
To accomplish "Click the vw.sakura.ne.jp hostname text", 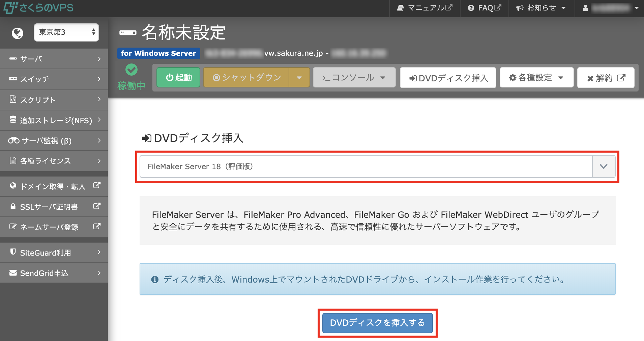I will (293, 53).
